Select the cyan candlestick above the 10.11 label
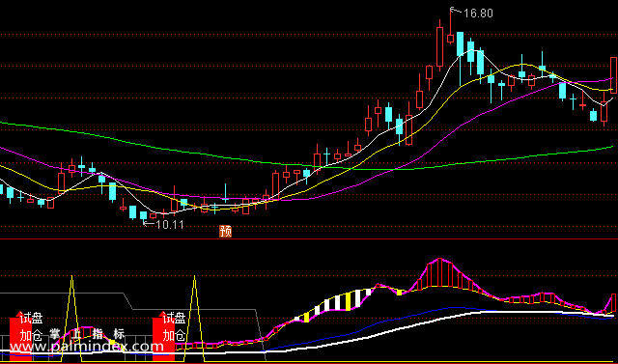Viewport: 618px width, 364px height. [x=144, y=215]
